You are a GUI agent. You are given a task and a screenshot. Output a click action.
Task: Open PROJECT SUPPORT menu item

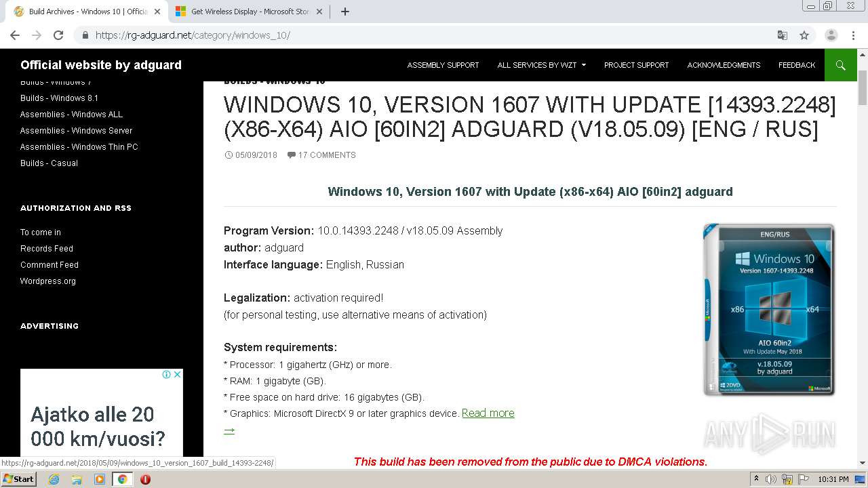click(636, 65)
